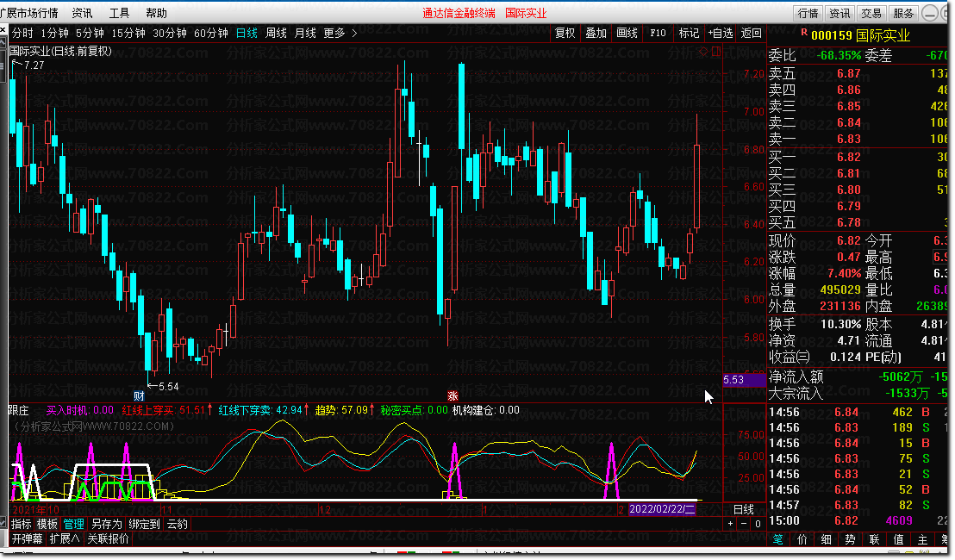Screen dimensions: 955x560
Task: Select the 笔 tick detail tab
Action: 777,539
